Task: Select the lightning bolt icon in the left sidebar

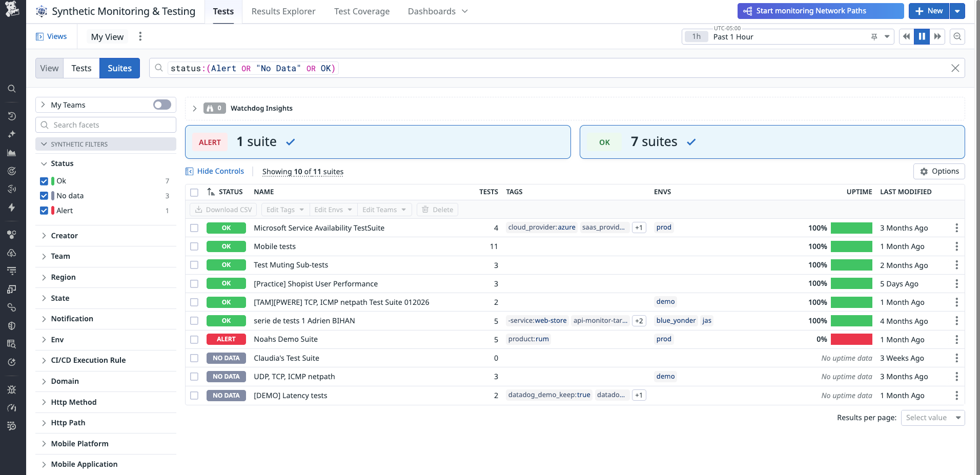Action: click(11, 208)
